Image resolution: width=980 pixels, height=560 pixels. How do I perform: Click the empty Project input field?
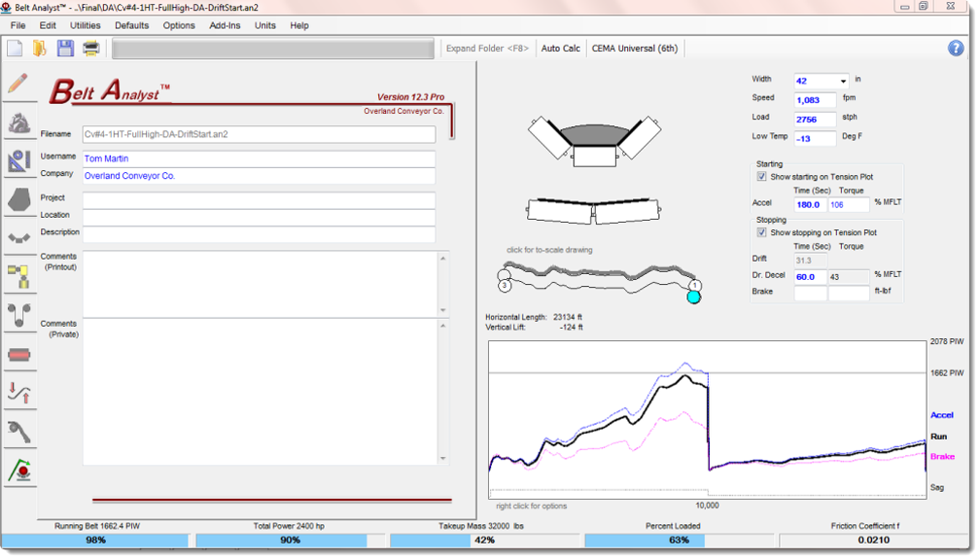tap(259, 200)
